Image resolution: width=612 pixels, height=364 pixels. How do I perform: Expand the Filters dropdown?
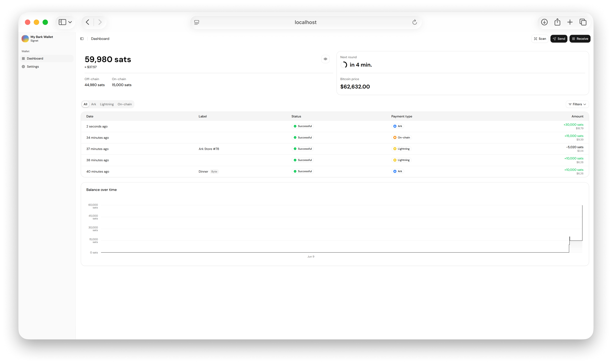coord(577,104)
